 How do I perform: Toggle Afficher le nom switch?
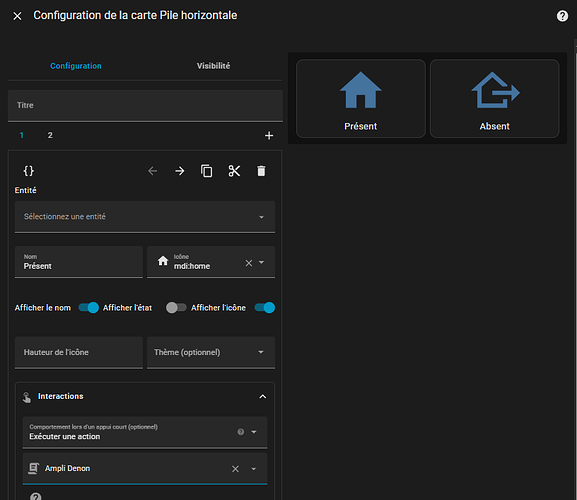click(89, 308)
